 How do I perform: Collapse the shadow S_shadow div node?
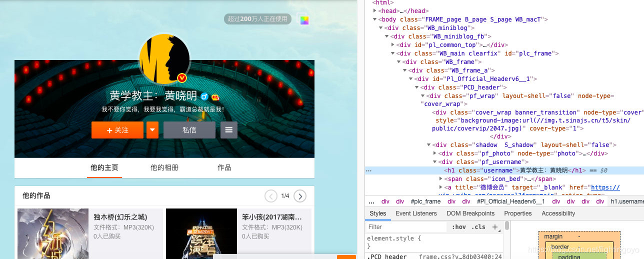tap(429, 145)
